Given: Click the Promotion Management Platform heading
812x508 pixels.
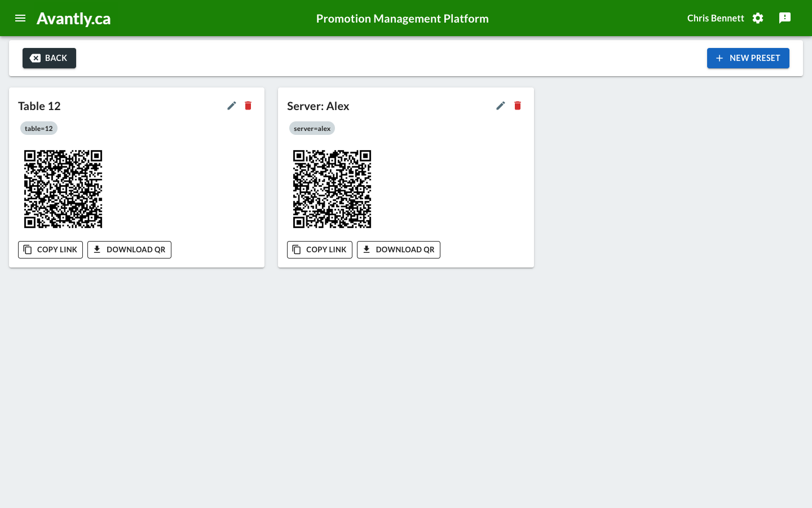Looking at the screenshot, I should click(402, 19).
